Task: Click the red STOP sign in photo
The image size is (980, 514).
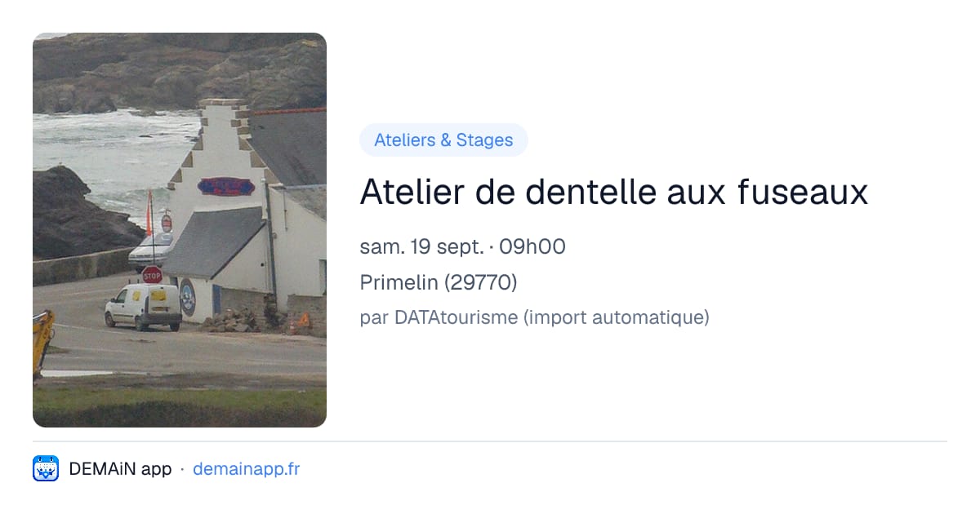Action: click(x=152, y=275)
